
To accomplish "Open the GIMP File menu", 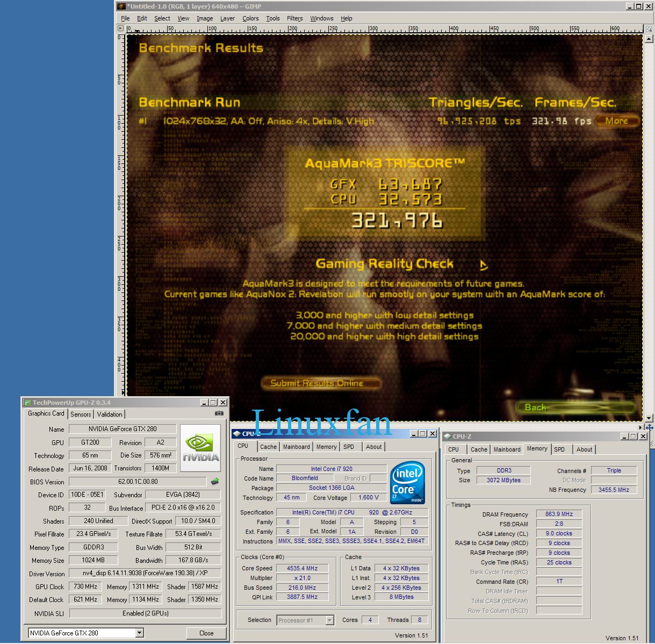I will tap(125, 18).
